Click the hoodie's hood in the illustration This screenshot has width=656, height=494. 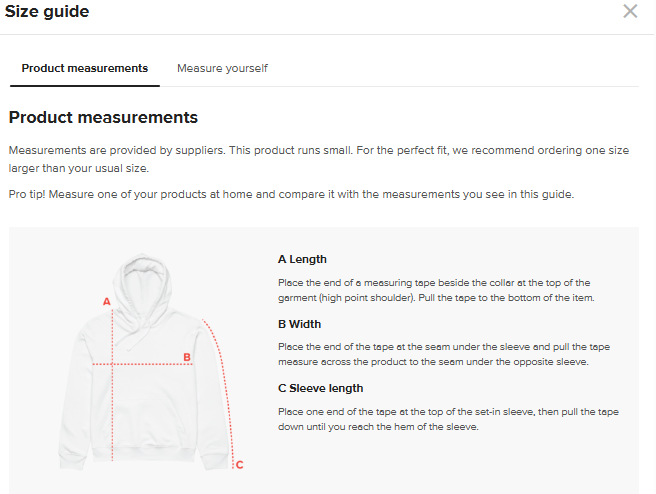pos(149,280)
